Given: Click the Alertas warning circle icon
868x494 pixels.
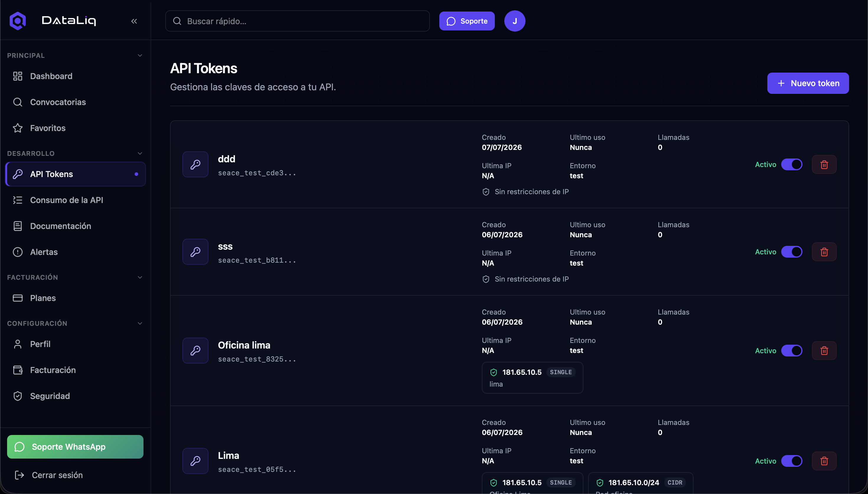Looking at the screenshot, I should point(18,252).
